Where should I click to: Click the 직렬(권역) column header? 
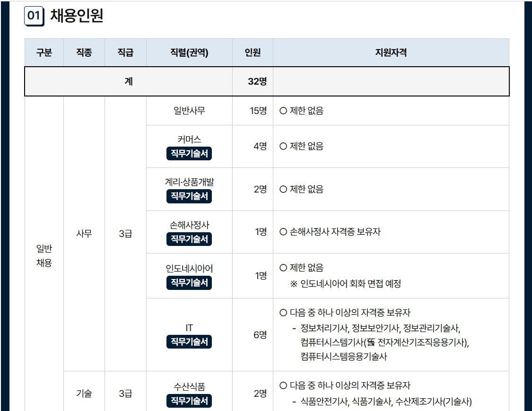pos(189,52)
